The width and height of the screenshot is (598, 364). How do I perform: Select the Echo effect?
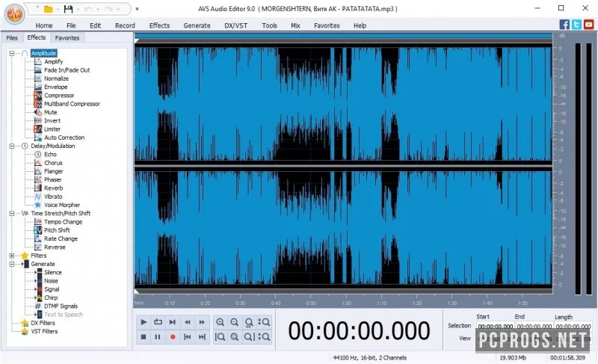(x=50, y=155)
